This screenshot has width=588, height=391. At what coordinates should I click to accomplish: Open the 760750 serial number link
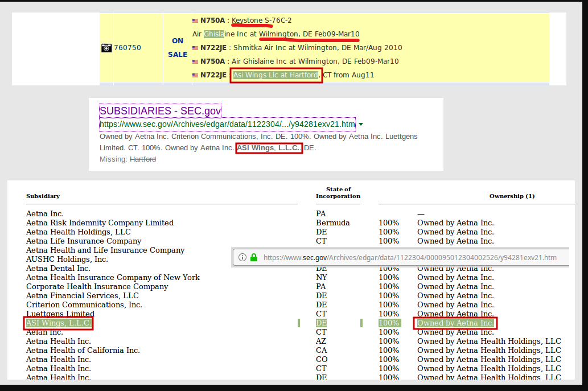[128, 48]
